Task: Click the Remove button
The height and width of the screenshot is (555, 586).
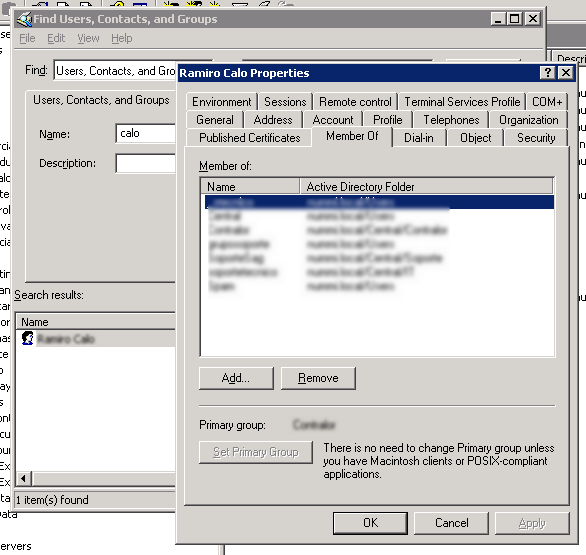Action: click(318, 378)
